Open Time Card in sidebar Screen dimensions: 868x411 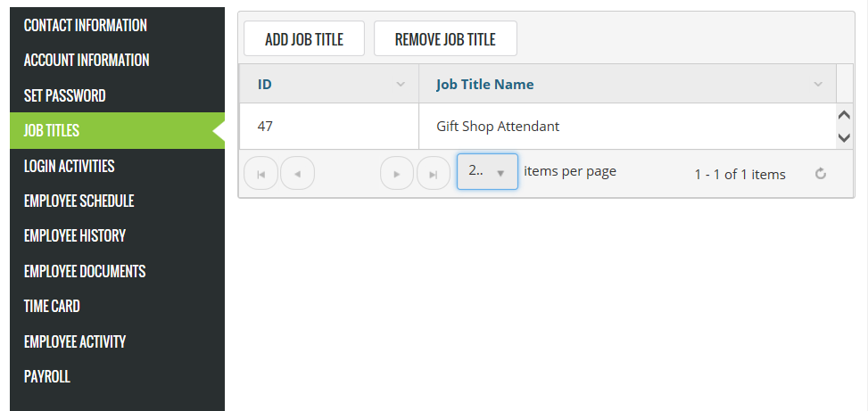point(52,306)
